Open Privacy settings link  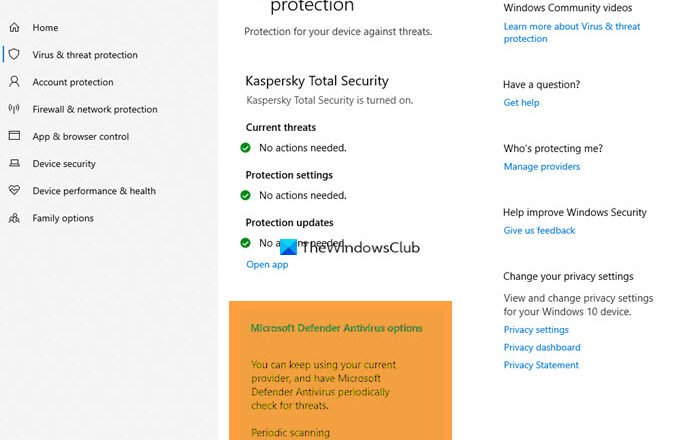pos(536,330)
